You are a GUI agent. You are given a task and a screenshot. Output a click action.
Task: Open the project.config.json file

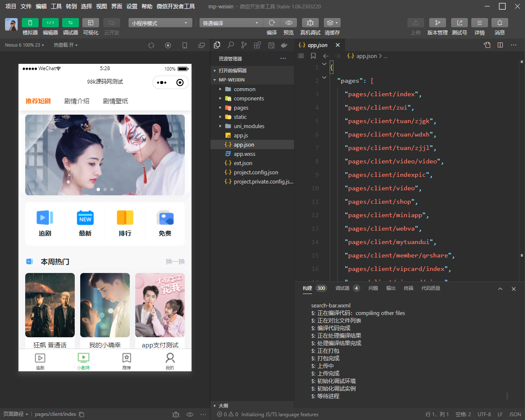pyautogui.click(x=256, y=173)
